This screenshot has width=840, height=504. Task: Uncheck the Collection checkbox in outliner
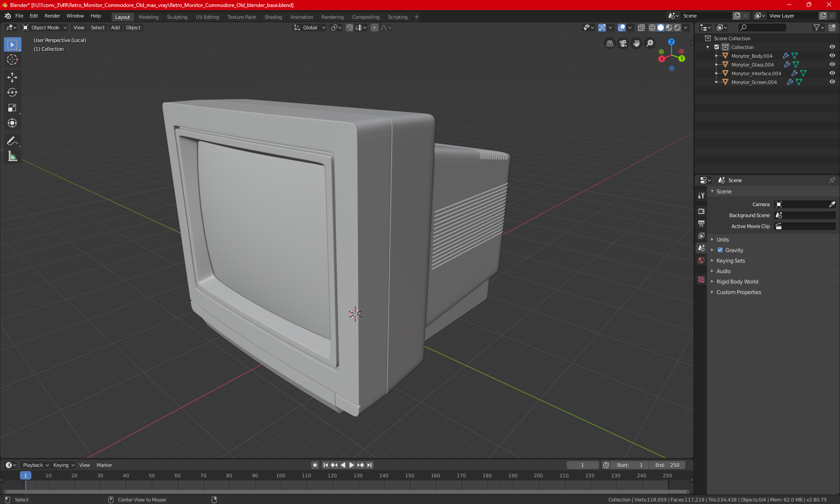pyautogui.click(x=717, y=47)
